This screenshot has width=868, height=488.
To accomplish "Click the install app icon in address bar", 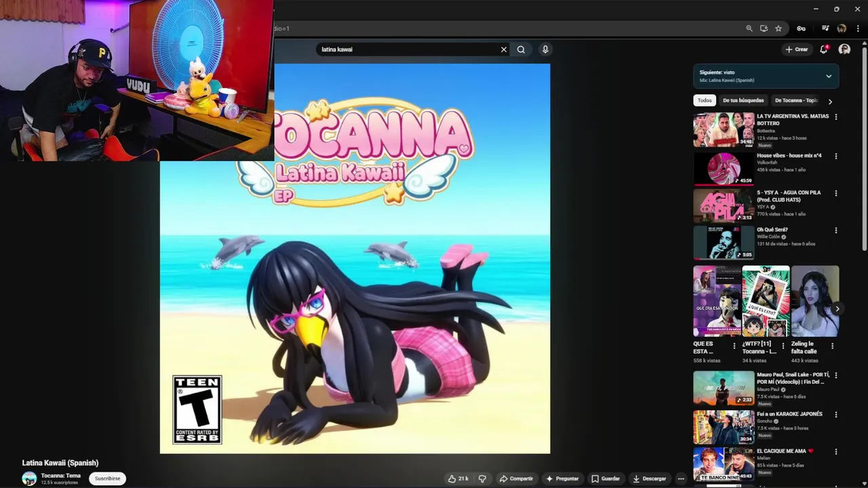I will [x=764, y=28].
